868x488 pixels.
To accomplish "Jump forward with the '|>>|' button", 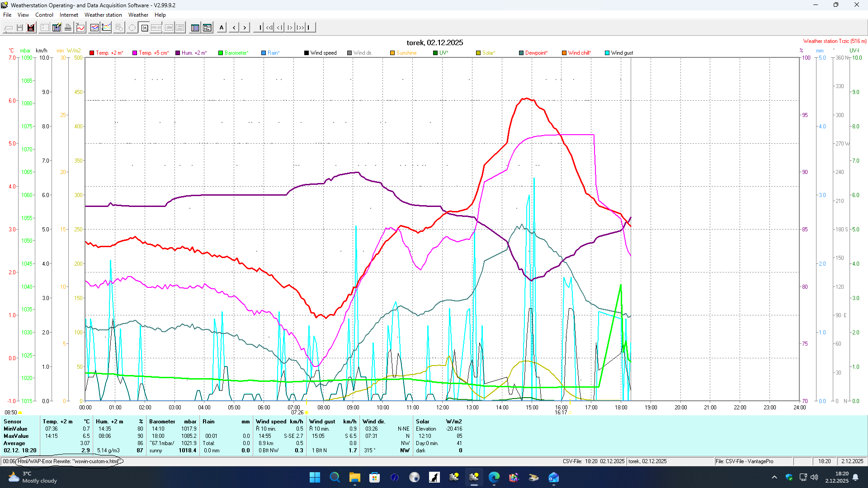I will [x=300, y=28].
